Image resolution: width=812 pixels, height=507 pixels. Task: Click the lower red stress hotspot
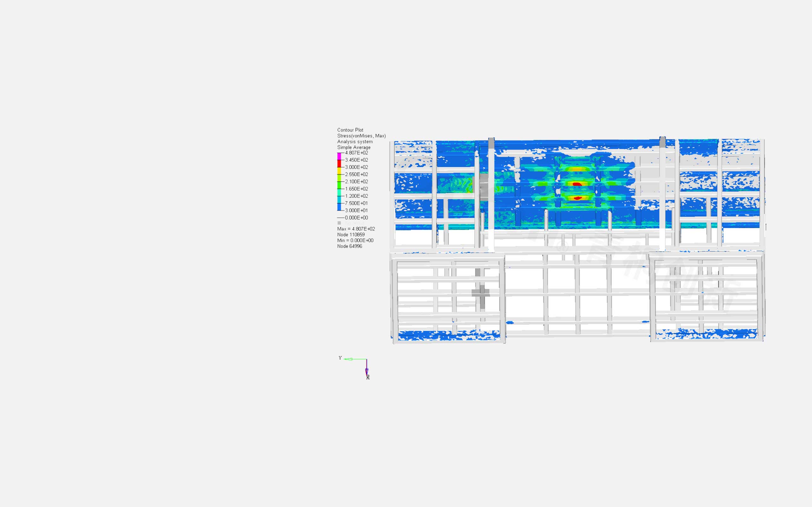point(577,198)
